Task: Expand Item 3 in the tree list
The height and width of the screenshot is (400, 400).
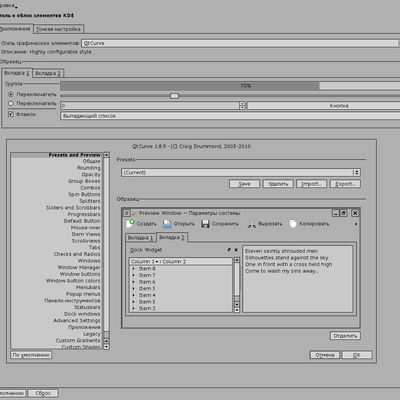Action: click(134, 302)
